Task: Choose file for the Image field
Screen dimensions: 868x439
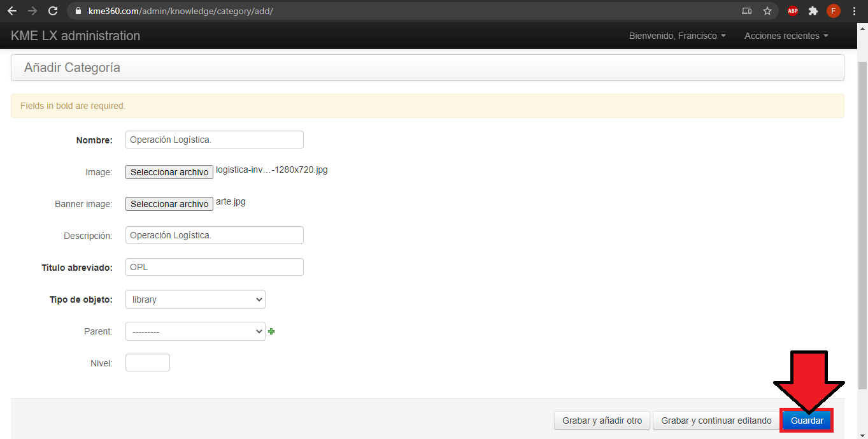Action: point(169,172)
